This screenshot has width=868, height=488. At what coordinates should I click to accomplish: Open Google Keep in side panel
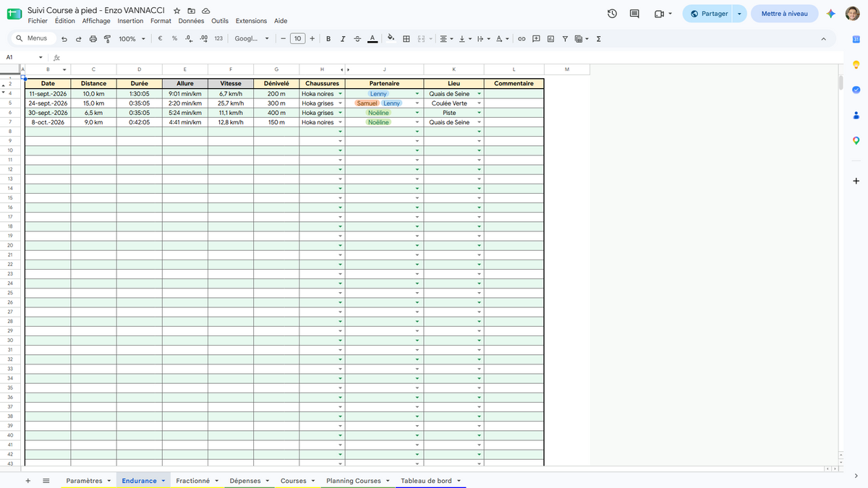click(856, 65)
